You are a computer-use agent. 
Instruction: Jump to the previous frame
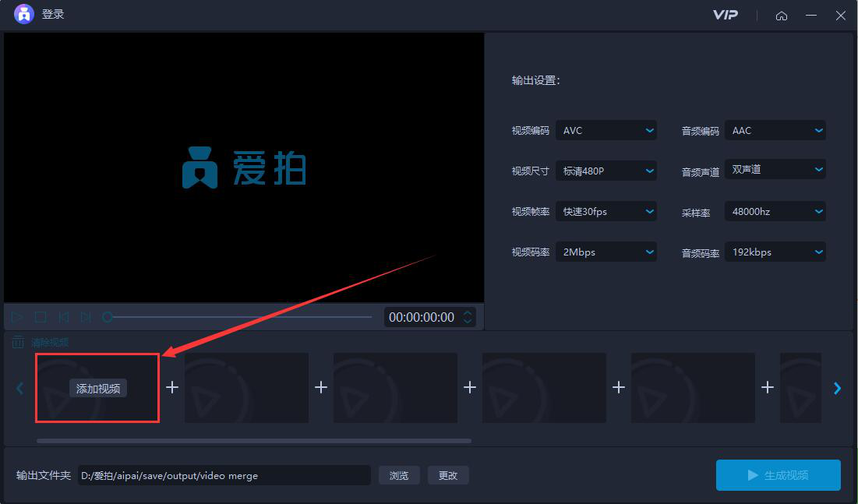(63, 317)
